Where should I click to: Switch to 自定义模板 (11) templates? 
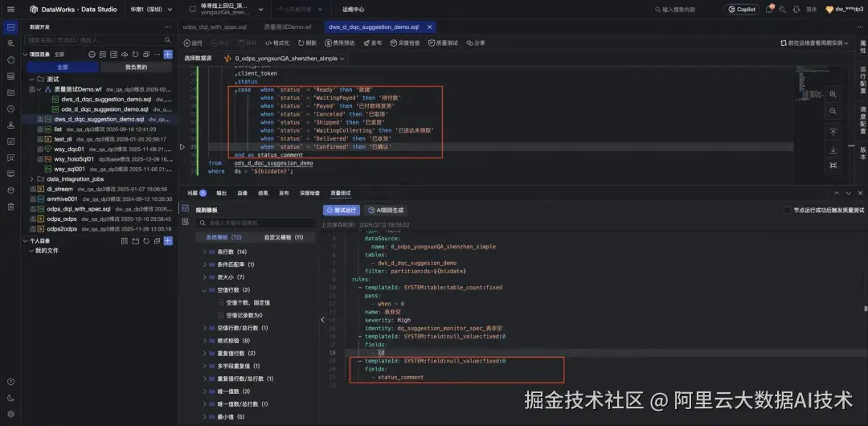coord(284,237)
